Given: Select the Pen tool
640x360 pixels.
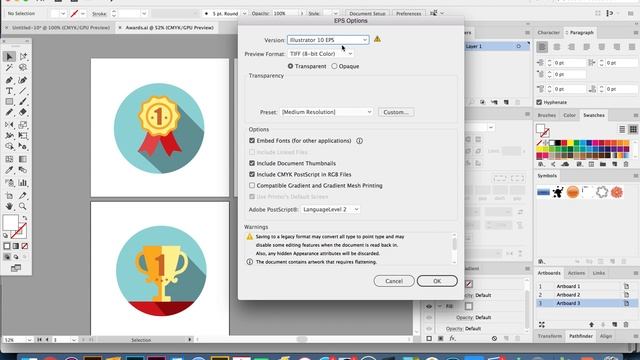Looking at the screenshot, I should point(9,80).
